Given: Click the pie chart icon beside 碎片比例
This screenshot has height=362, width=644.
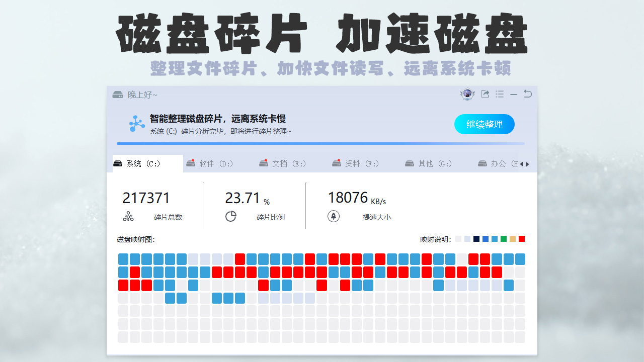Looking at the screenshot, I should coord(231,216).
